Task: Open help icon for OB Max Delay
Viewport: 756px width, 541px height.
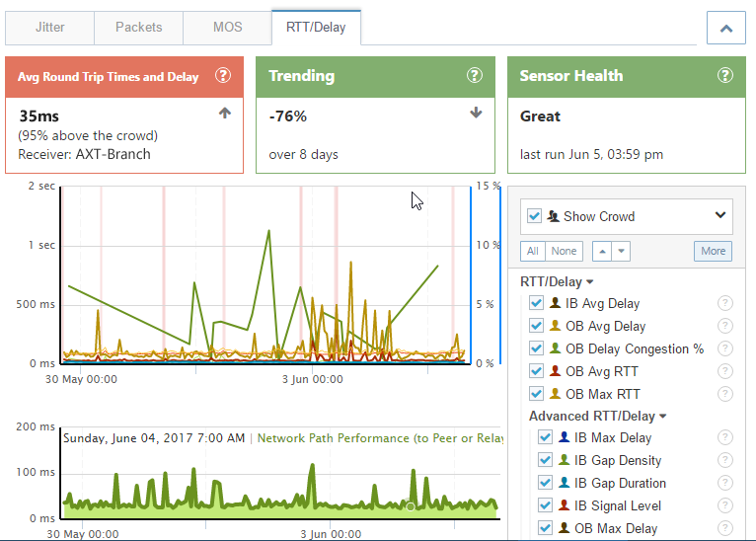Action: 725,527
